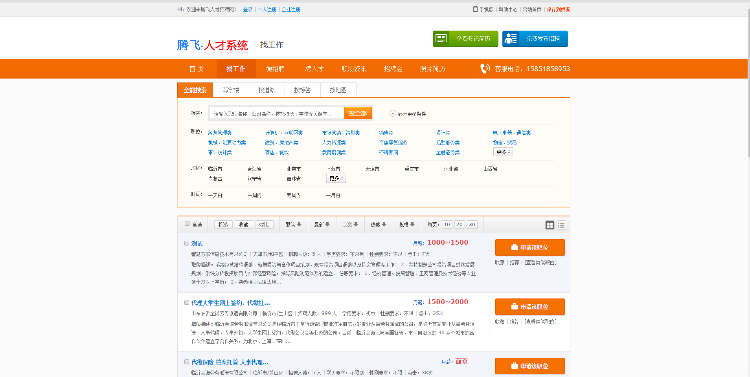Click the green resume creation button
Viewport: 750px width, 377px height.
point(465,39)
